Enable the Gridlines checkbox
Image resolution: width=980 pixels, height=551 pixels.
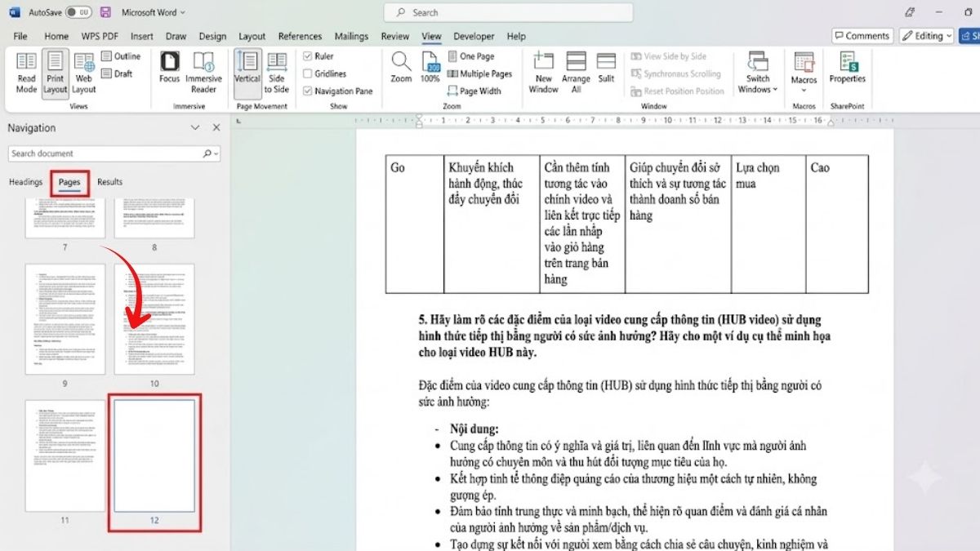tap(307, 73)
